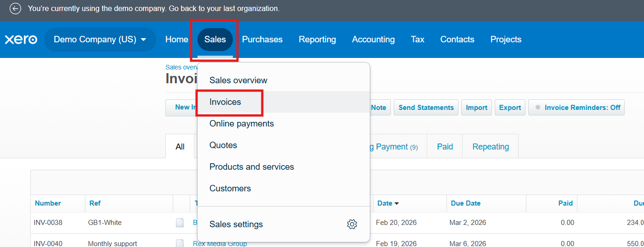The height and width of the screenshot is (247, 644).
Task: Open Sales settings entry
Action: pos(283,224)
